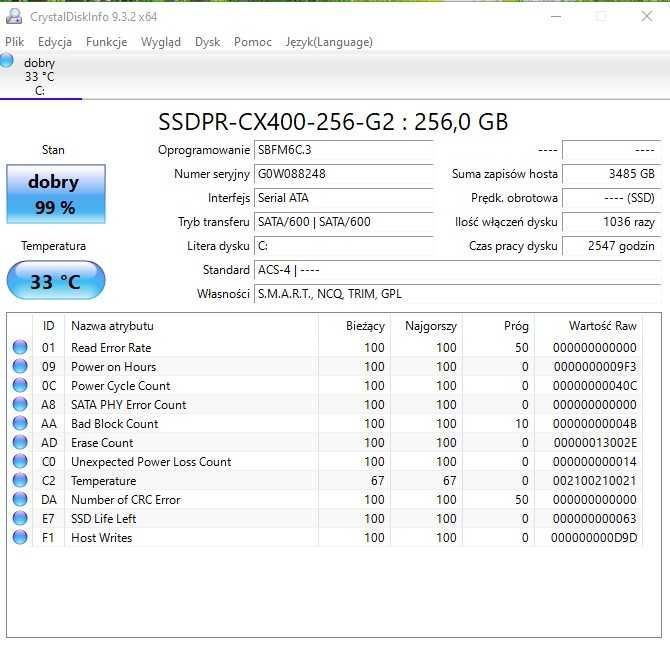
Task: Click the status orb for Read Error Rate
Action: 20,347
